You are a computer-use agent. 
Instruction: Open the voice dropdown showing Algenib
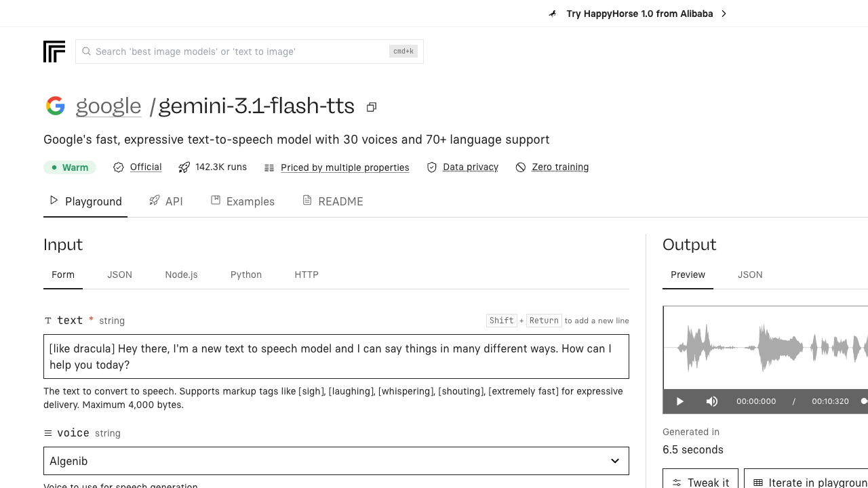[336, 461]
